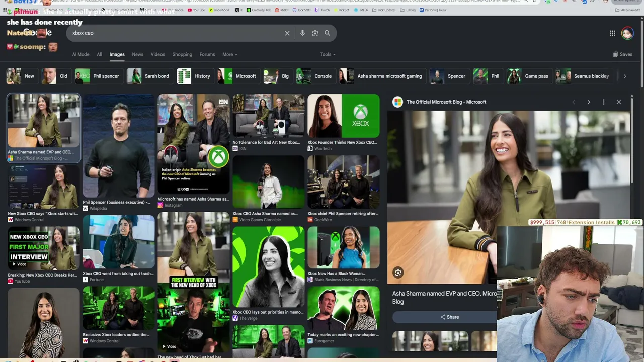Open search by image (Google Lens)
This screenshot has width=644, height=362.
tap(315, 33)
